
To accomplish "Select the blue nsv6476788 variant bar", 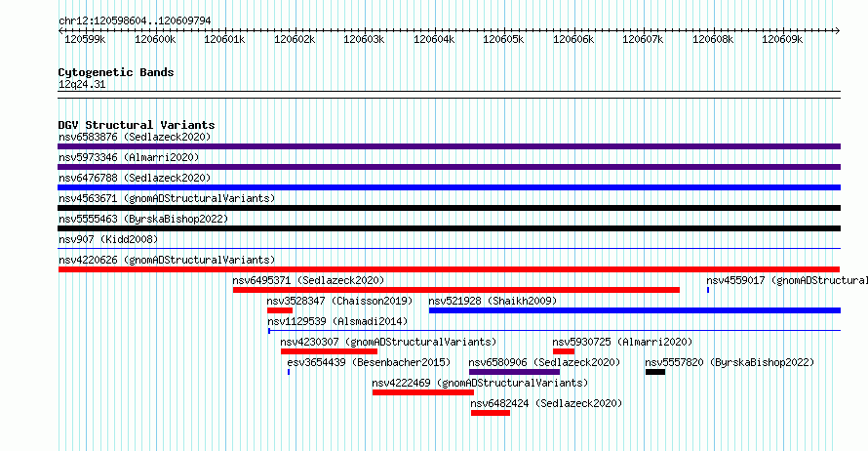I will click(449, 187).
